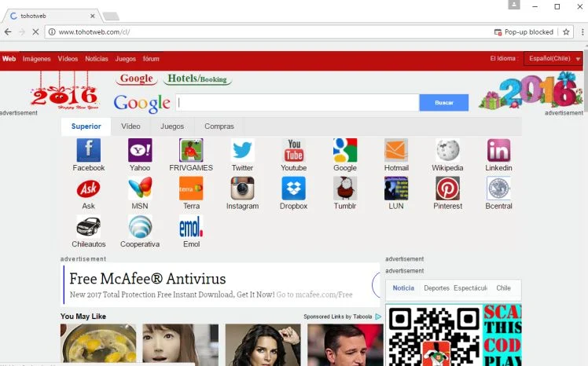Open the Pinterest shortcut icon
588x366 pixels.
[447, 188]
